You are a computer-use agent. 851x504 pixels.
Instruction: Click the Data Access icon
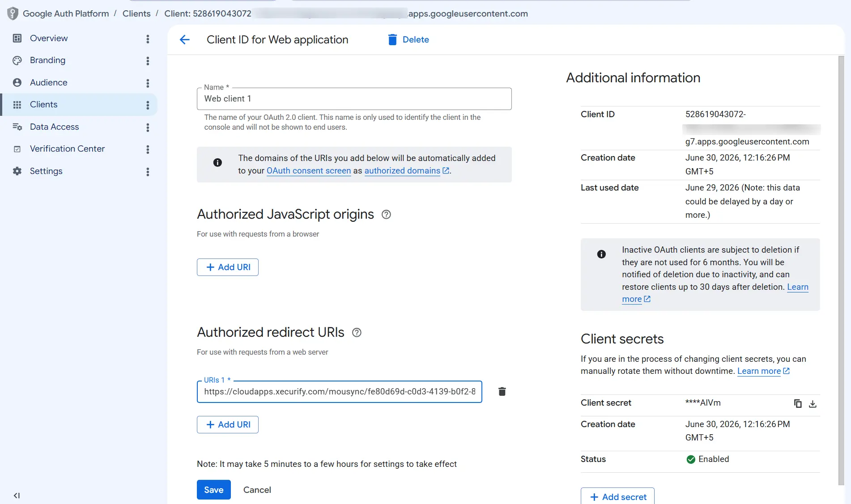pos(17,127)
